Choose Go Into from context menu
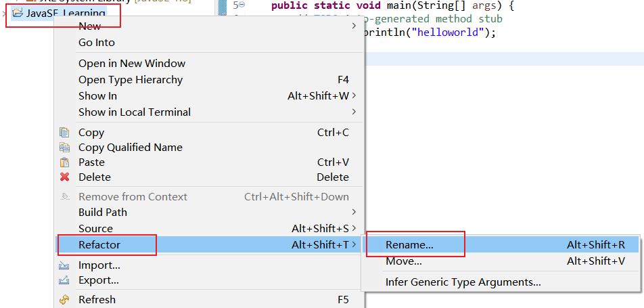 click(210, 43)
